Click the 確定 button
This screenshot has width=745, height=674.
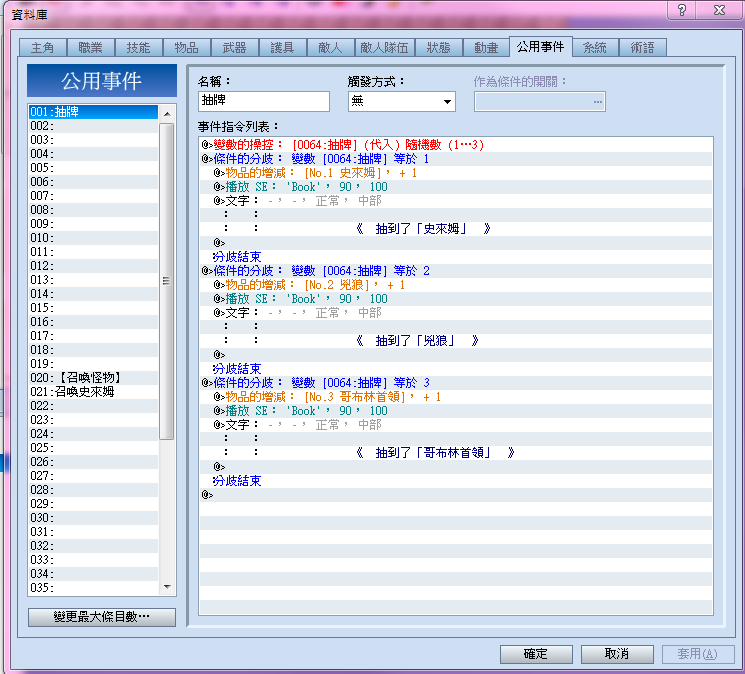(536, 654)
